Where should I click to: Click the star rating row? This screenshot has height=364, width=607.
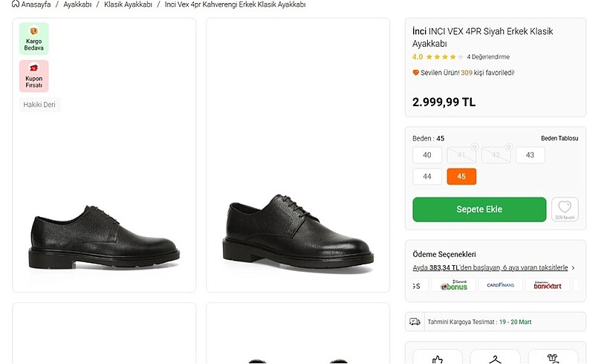click(444, 57)
